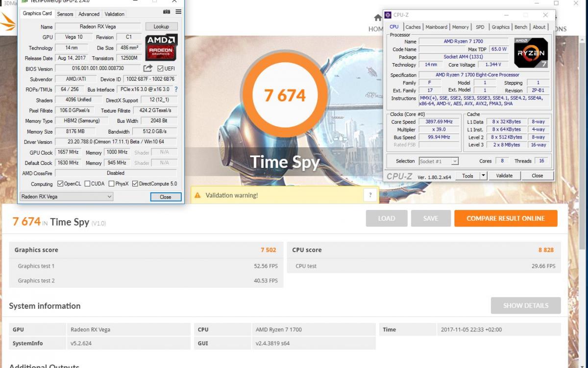Click the Driver Version field

pyautogui.click(x=116, y=142)
